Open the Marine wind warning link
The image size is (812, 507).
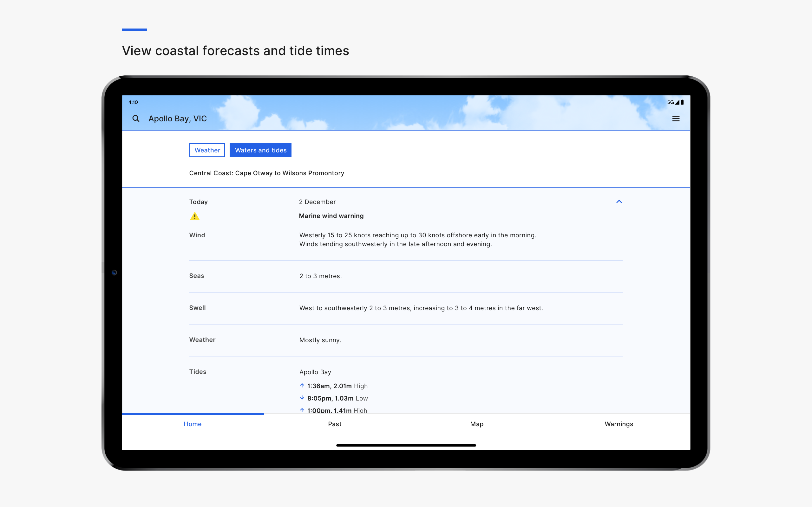[x=331, y=216]
